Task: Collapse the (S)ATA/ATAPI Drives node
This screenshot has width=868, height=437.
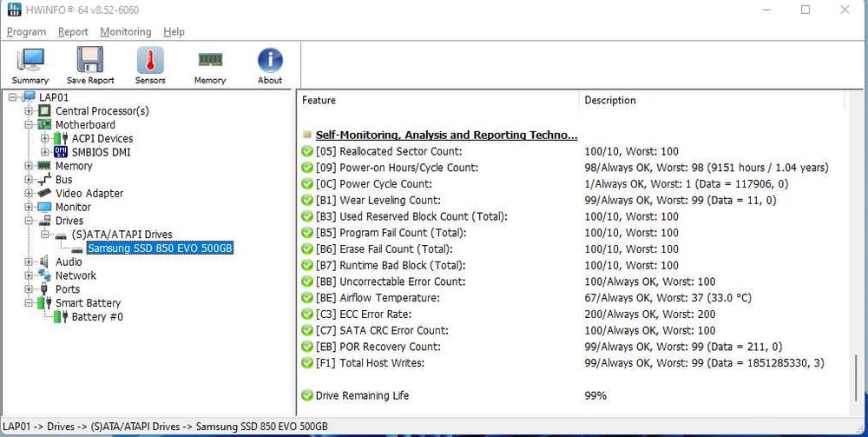Action: 45,235
